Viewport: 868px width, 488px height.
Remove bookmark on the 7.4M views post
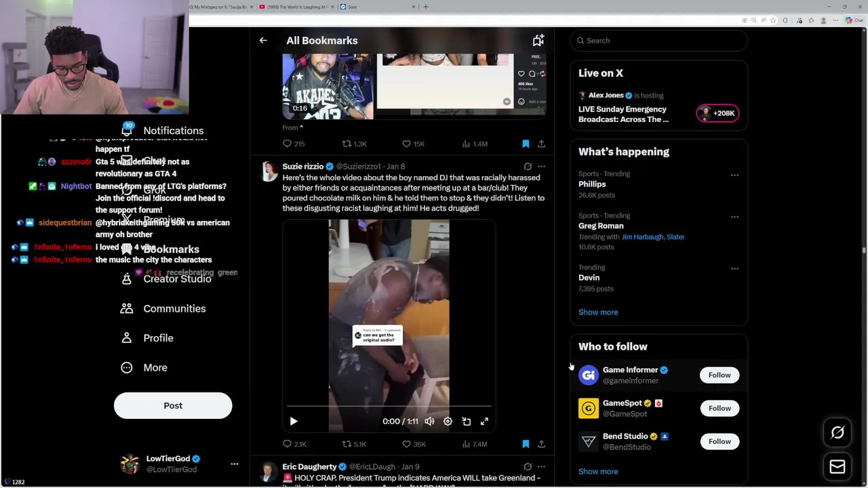(526, 444)
